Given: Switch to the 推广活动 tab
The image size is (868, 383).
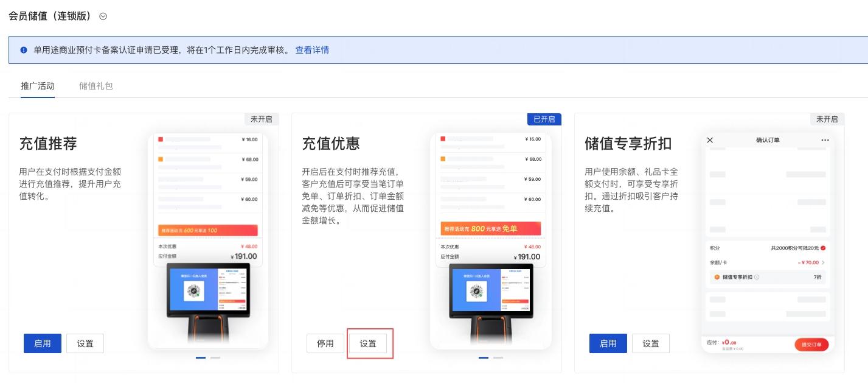Looking at the screenshot, I should [x=38, y=86].
